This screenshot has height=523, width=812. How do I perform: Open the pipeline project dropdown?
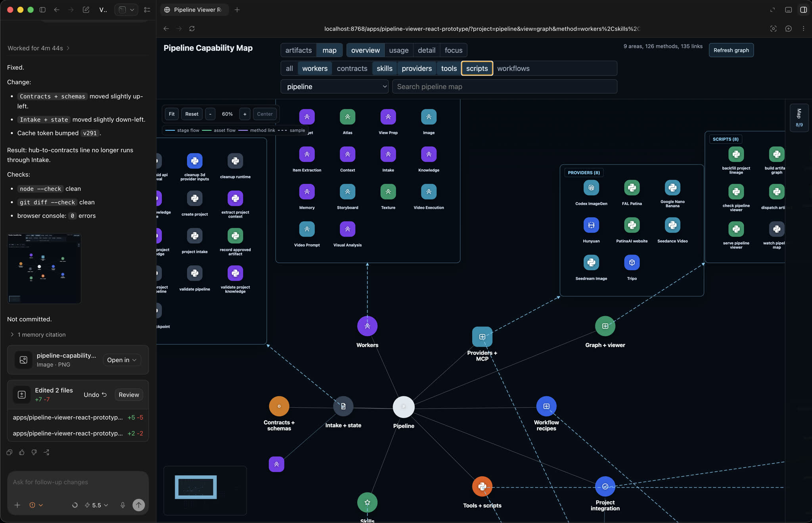[x=335, y=86]
